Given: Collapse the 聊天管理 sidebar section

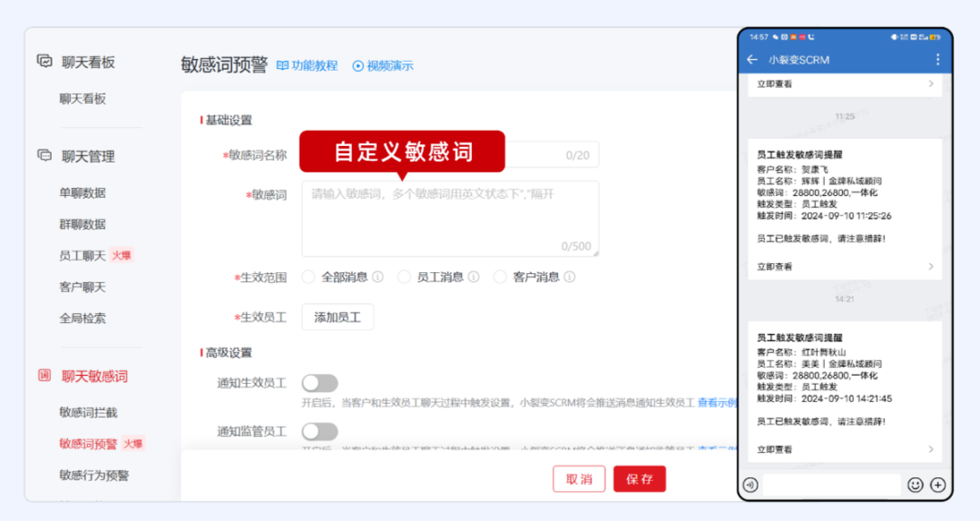Looking at the screenshot, I should point(88,156).
